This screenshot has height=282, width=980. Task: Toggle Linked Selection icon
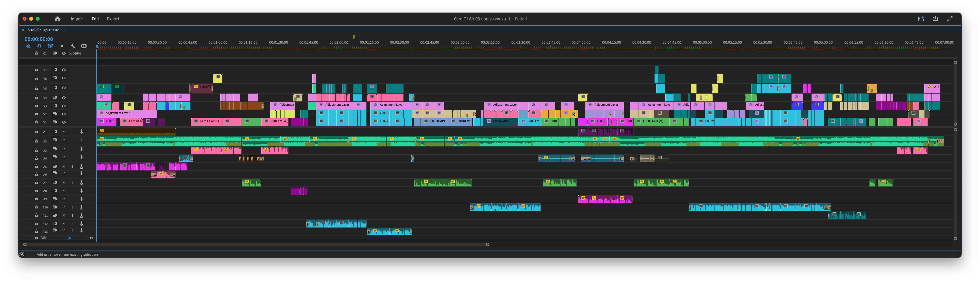click(50, 46)
